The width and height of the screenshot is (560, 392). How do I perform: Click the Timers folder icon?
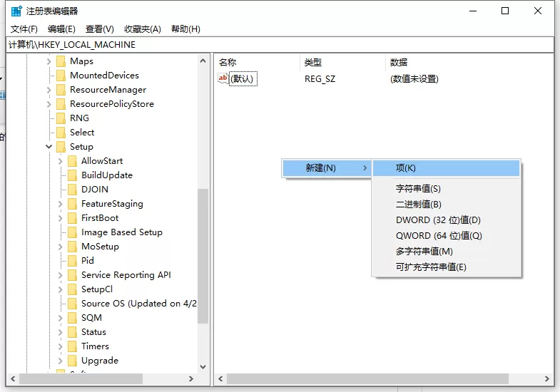tap(73, 346)
